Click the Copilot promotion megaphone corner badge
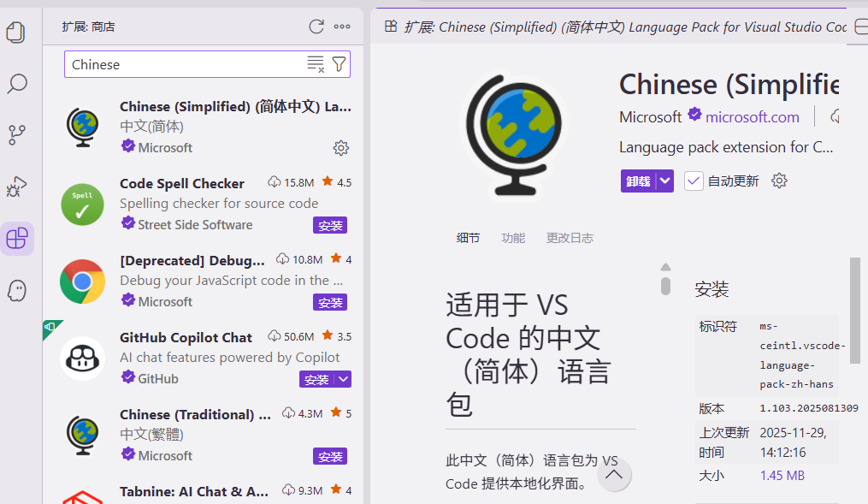 50,327
